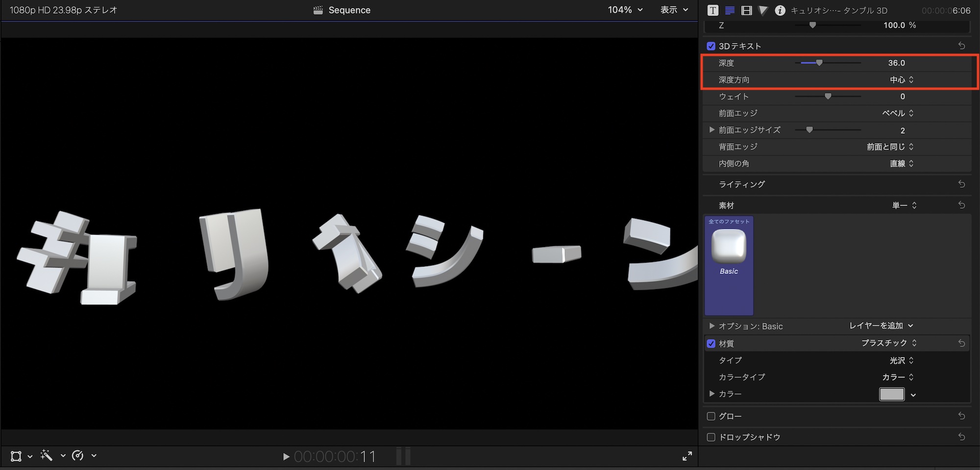
Task: Open the Text inspector tab icon
Action: click(x=713, y=10)
